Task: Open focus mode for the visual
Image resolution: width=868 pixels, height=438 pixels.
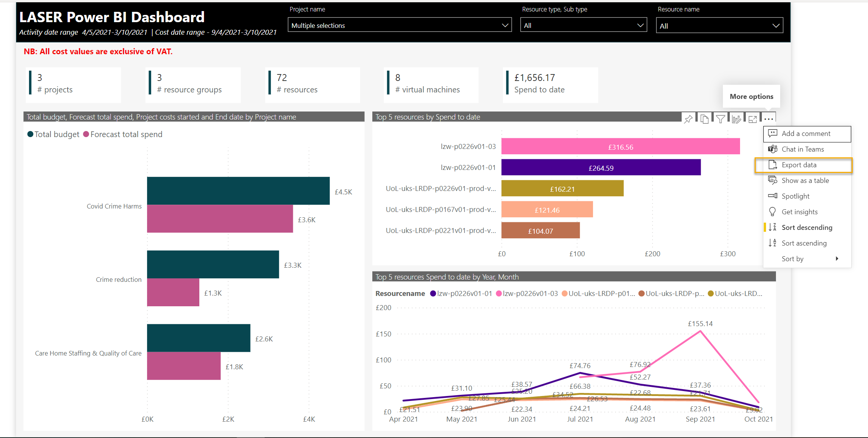Action: 752,119
